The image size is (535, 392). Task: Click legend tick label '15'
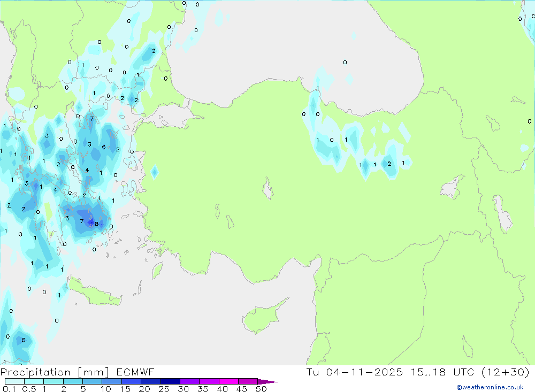125,389
